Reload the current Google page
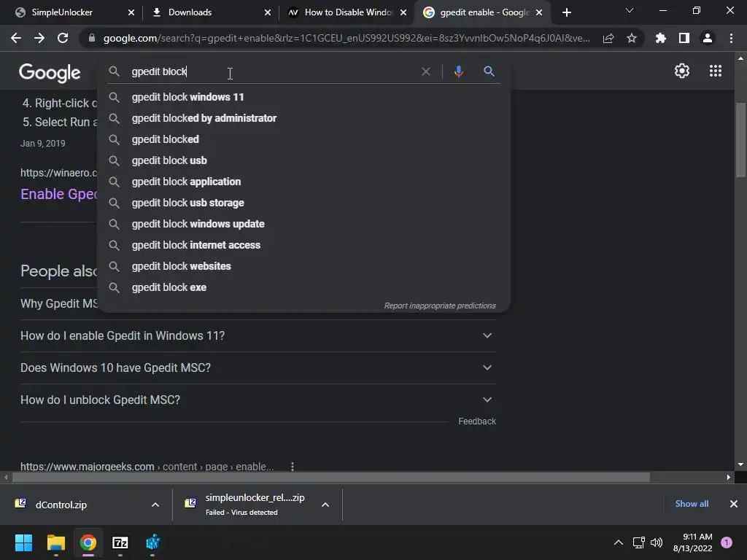The height and width of the screenshot is (560, 747). point(63,38)
